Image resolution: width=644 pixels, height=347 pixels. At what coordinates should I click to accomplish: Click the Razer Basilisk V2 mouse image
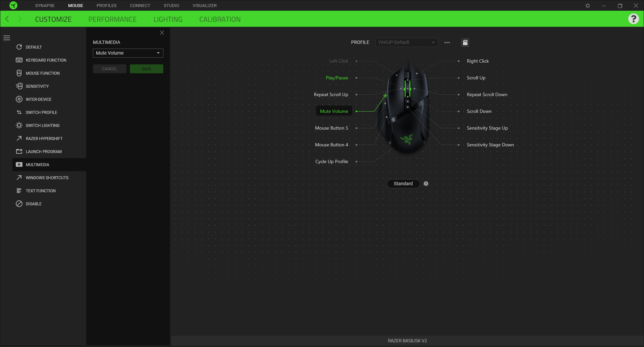404,108
